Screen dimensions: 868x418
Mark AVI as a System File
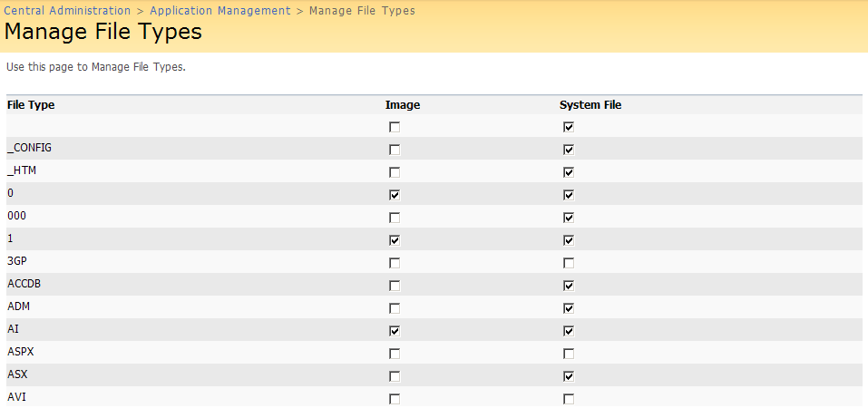(x=569, y=399)
